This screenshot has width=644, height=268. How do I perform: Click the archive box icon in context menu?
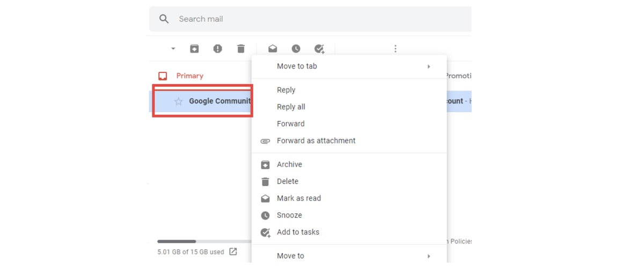point(265,165)
